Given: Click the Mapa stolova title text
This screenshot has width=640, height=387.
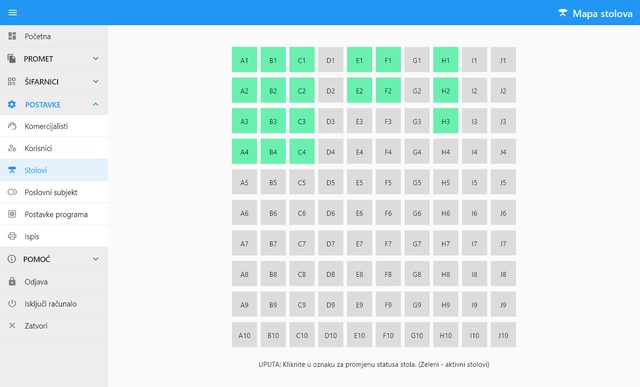Looking at the screenshot, I should coord(602,13).
